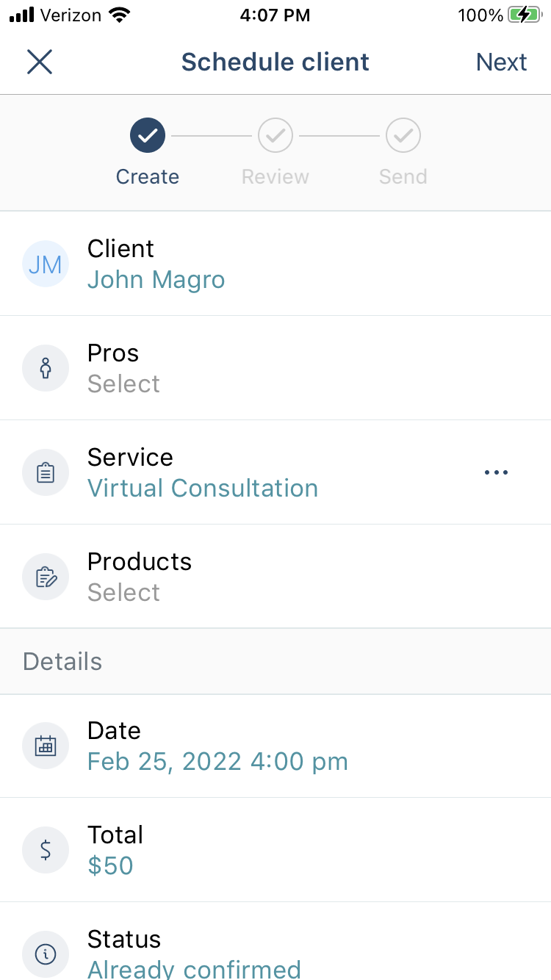Tap the Service clipboard icon
551x980 pixels.
[46, 472]
